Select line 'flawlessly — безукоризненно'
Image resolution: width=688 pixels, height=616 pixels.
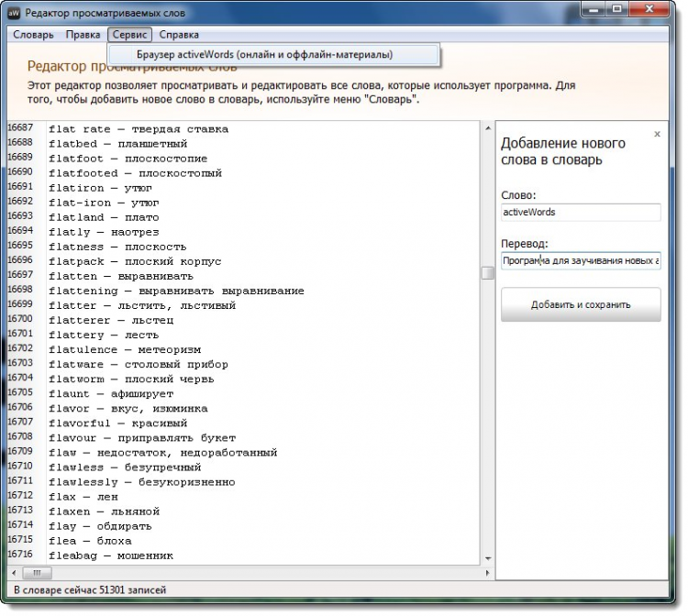141,482
